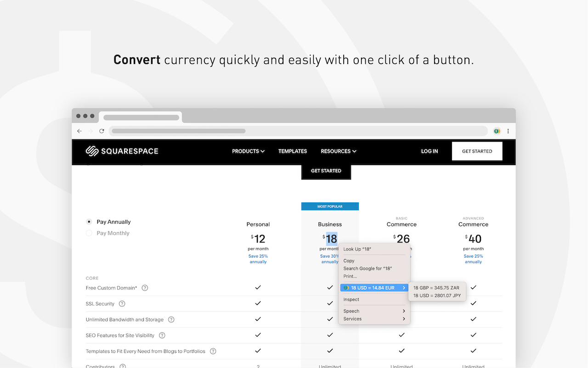Open Chrome's three-dot menu
Image resolution: width=588 pixels, height=368 pixels.
coord(508,131)
